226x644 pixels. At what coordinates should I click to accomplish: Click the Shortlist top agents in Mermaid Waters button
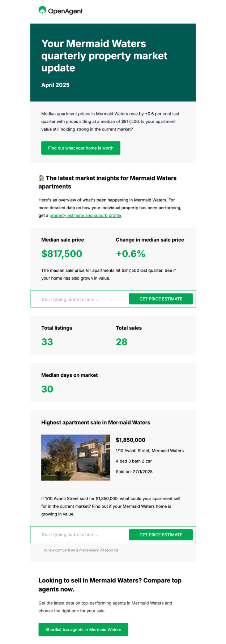83,630
